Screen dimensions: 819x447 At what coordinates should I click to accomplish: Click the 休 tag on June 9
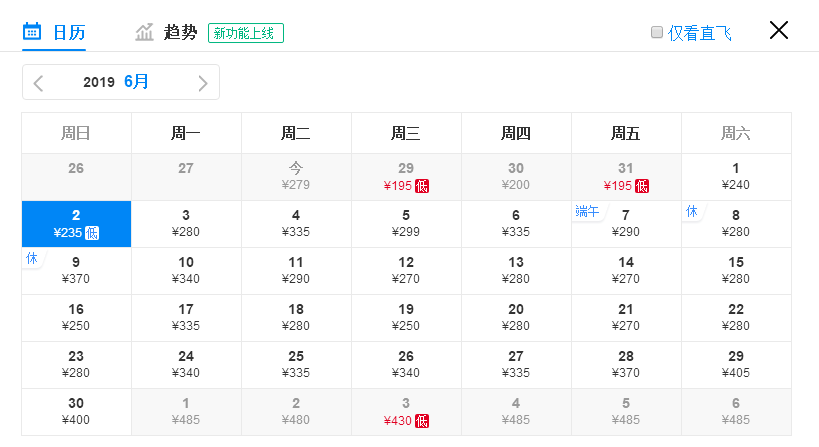tap(32, 258)
